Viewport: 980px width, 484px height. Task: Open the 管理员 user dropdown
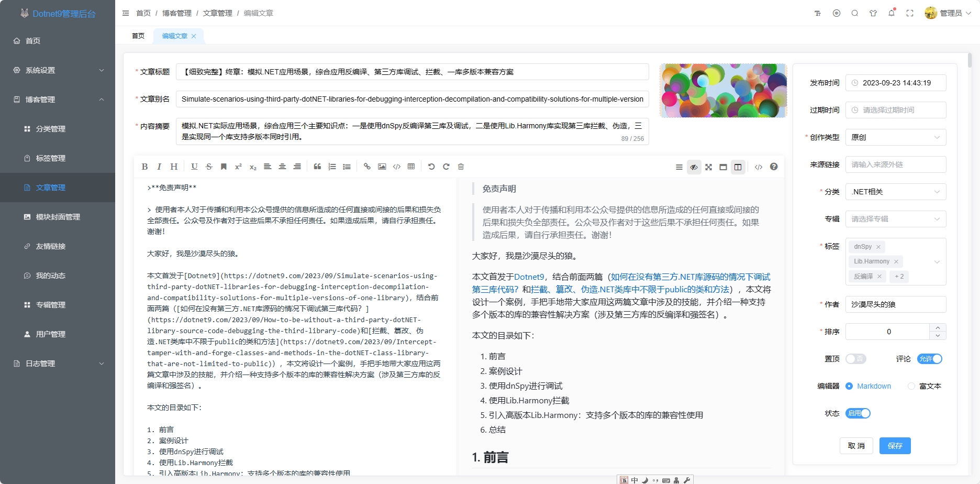pyautogui.click(x=948, y=13)
